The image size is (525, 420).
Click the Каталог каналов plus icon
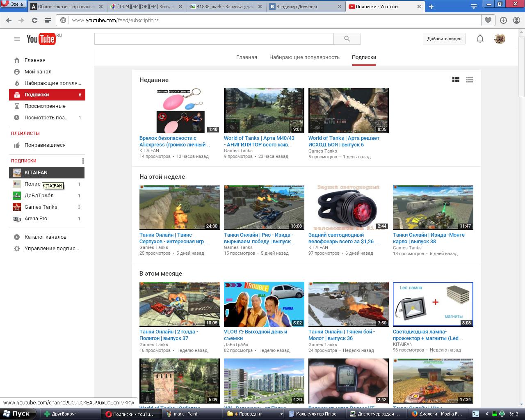pyautogui.click(x=17, y=237)
